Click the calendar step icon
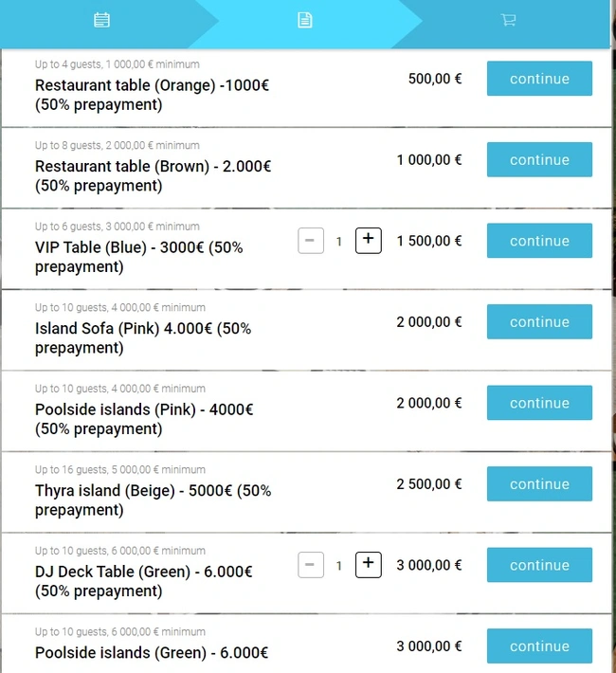 pos(102,20)
